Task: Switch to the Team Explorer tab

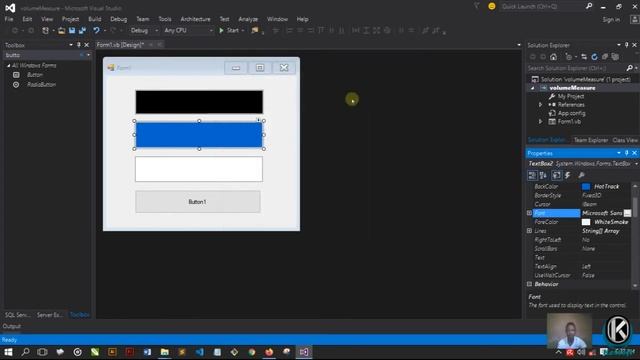Action: click(591, 140)
